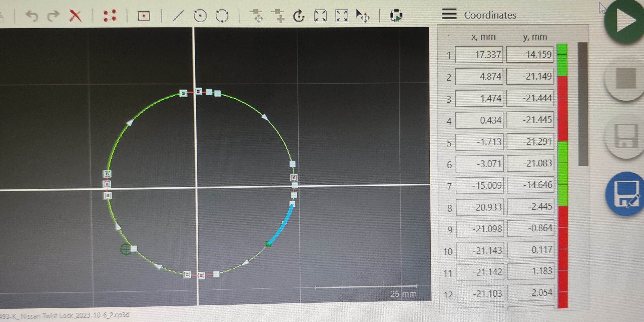Click the rotate arrow icon

point(299,16)
